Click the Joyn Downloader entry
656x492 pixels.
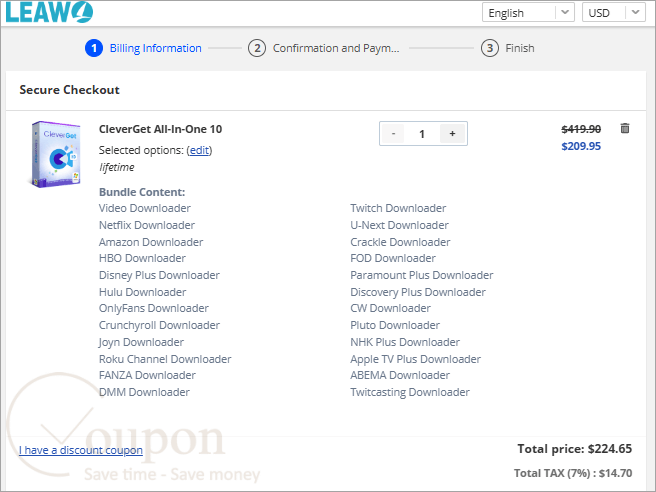(x=141, y=342)
